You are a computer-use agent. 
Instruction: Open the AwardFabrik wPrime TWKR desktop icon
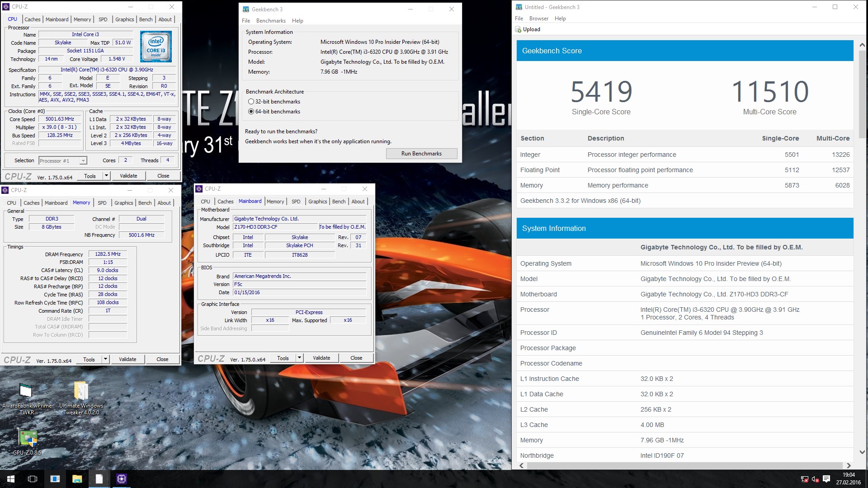point(27,399)
